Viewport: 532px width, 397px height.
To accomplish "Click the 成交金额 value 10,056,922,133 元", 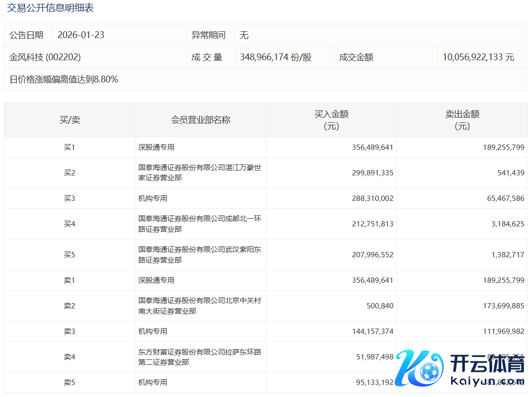I will click(x=478, y=57).
